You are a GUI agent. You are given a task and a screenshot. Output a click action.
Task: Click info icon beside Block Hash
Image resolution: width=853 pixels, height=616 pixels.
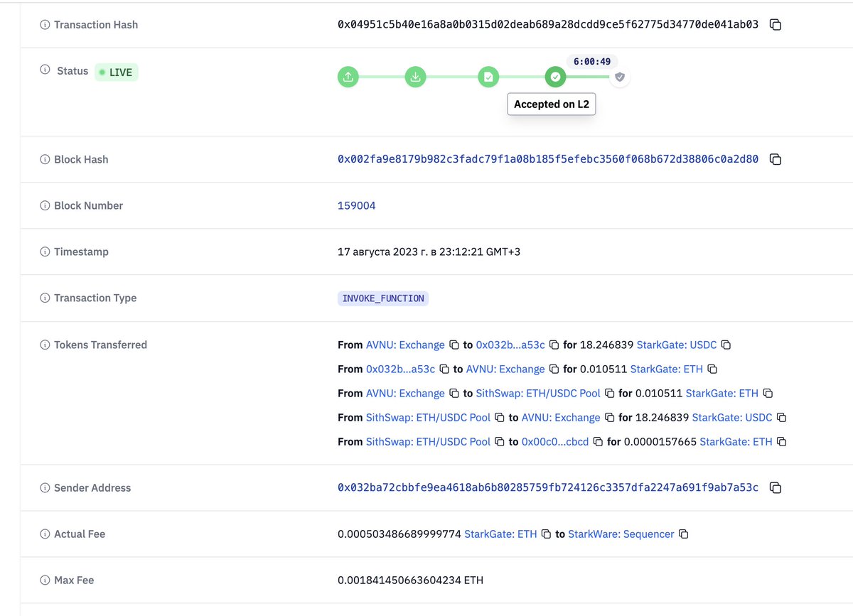point(45,160)
